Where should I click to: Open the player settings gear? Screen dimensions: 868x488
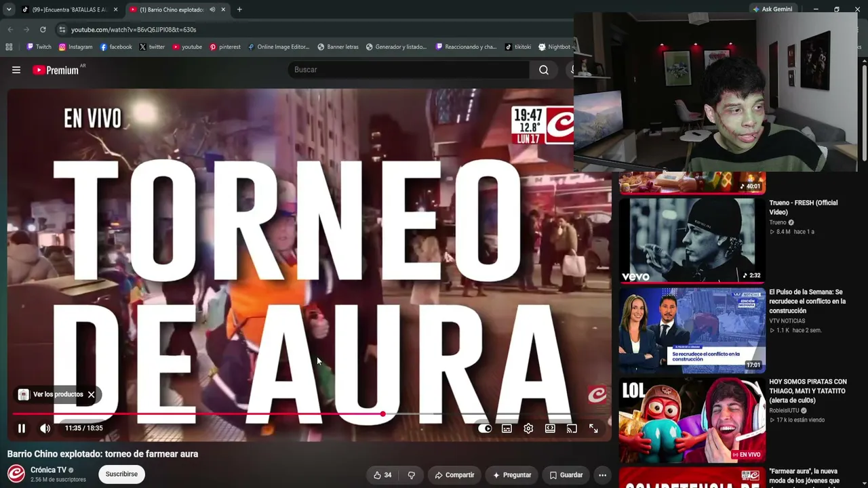coord(528,428)
